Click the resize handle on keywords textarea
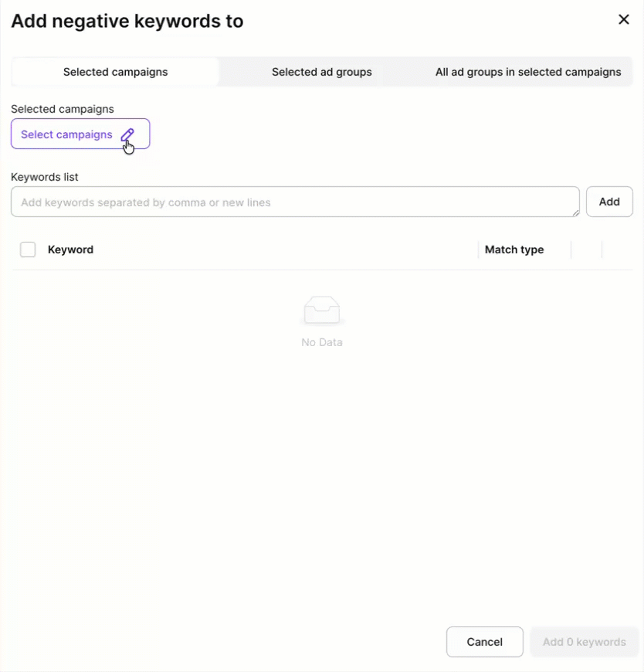644x672 pixels. tap(576, 212)
